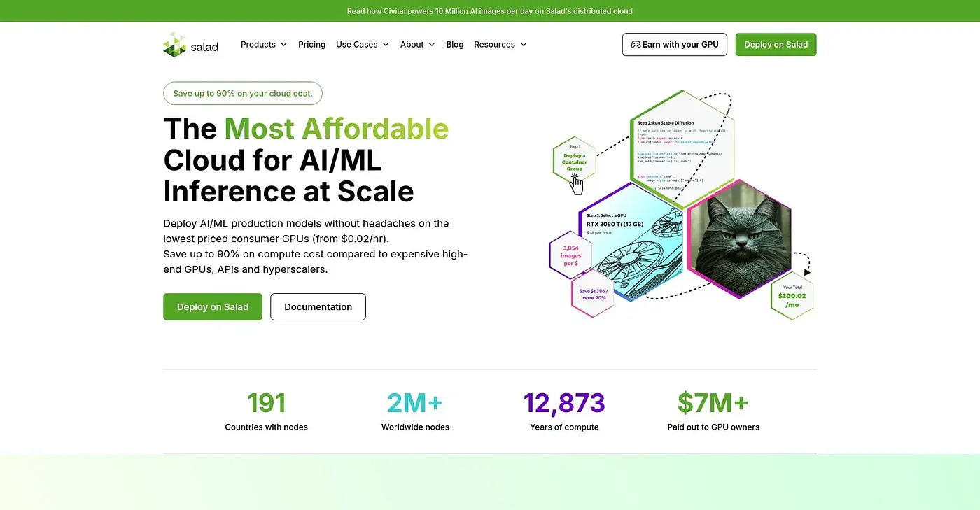Click the Most Affordable headline text

(337, 129)
